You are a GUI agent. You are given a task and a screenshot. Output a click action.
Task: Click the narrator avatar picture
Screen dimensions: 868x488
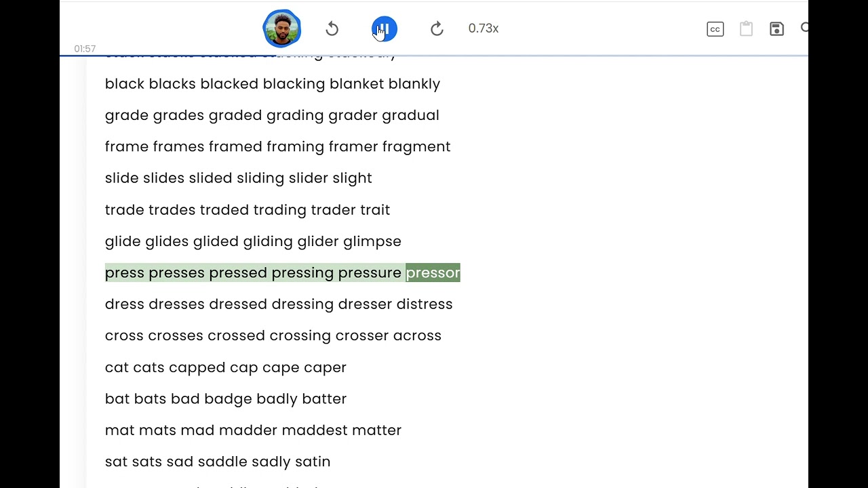point(281,28)
